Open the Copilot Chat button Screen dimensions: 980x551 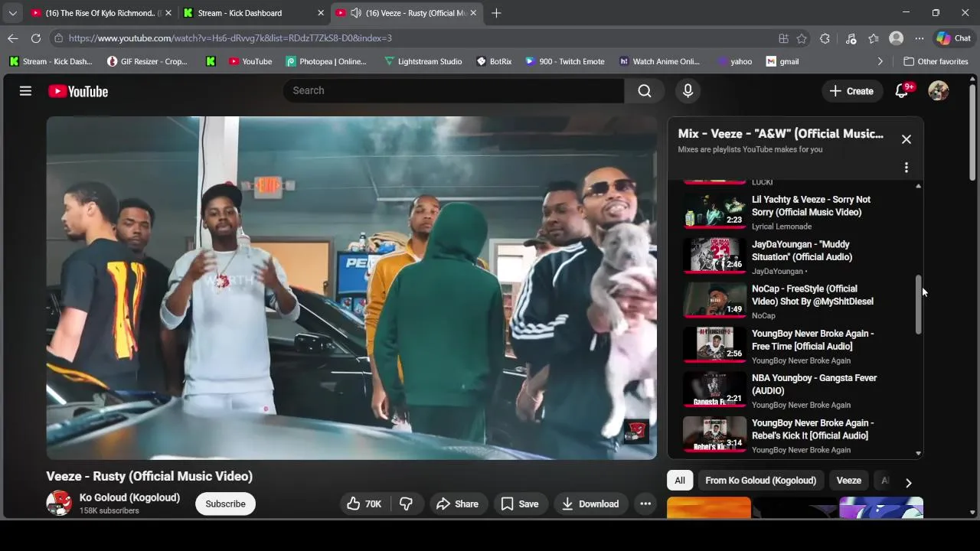coord(953,38)
